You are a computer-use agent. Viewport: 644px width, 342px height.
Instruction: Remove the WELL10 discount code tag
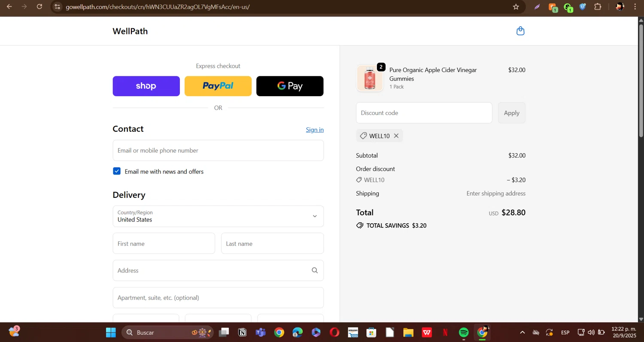tap(396, 136)
